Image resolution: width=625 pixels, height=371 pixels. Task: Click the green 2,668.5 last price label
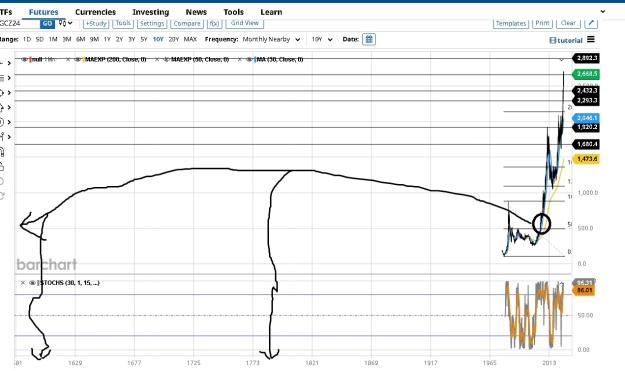[586, 74]
